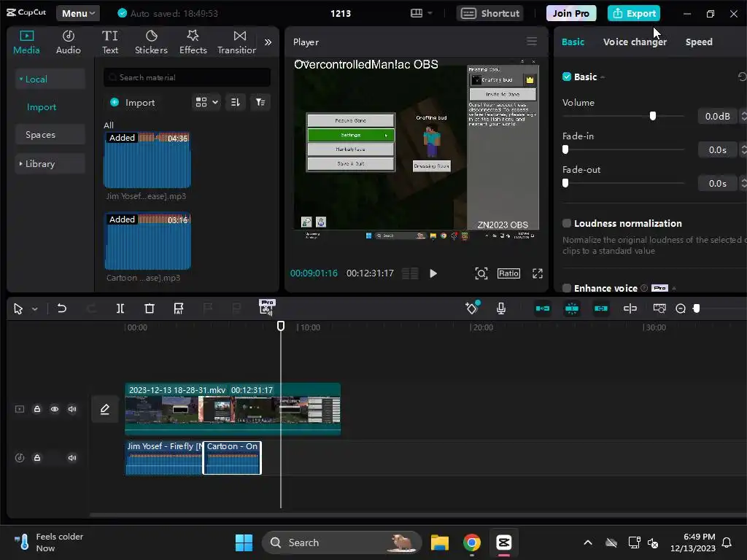Expand more tool tabs chevron
The height and width of the screenshot is (560, 747).
point(268,42)
